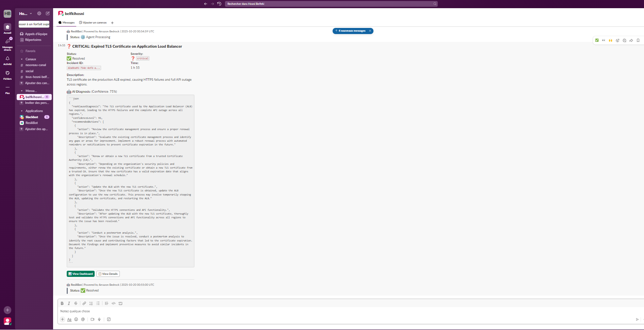Record a video clip
Screen dimensions: 644x330
[x=92, y=319]
